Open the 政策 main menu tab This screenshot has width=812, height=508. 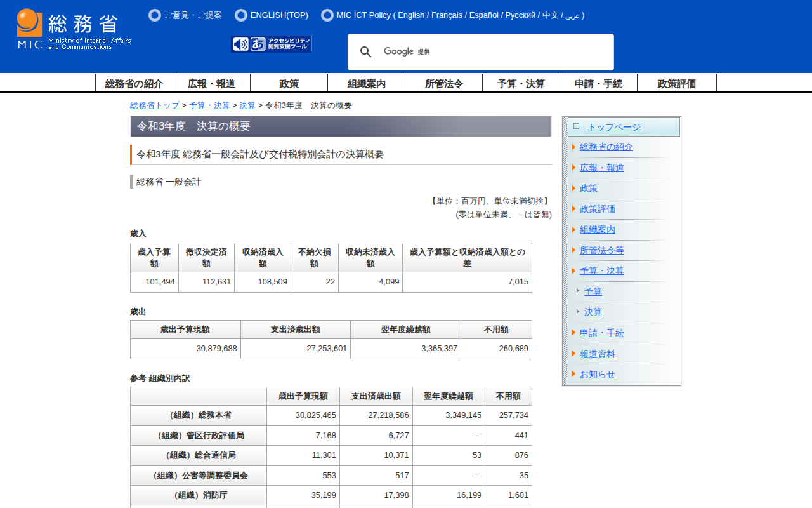point(289,83)
